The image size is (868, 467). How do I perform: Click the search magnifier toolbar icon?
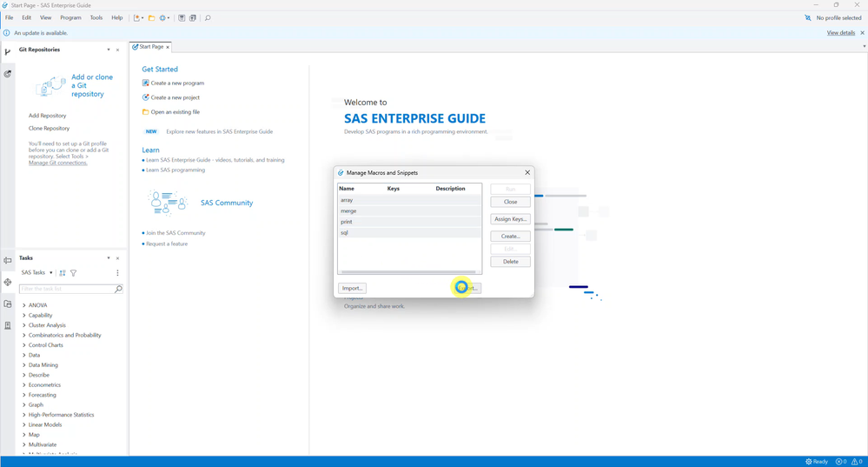[x=208, y=17]
